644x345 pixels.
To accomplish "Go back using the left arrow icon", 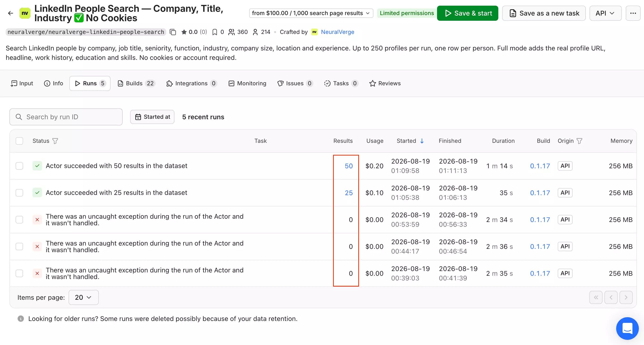I will tap(10, 13).
